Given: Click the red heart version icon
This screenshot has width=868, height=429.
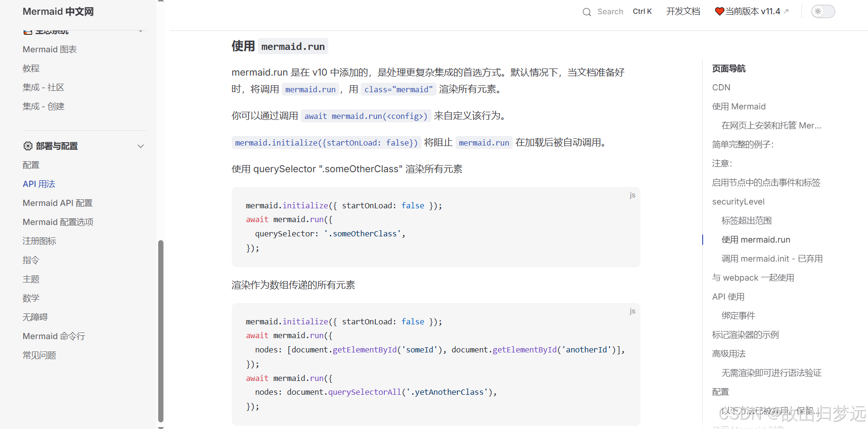Looking at the screenshot, I should pyautogui.click(x=719, y=11).
